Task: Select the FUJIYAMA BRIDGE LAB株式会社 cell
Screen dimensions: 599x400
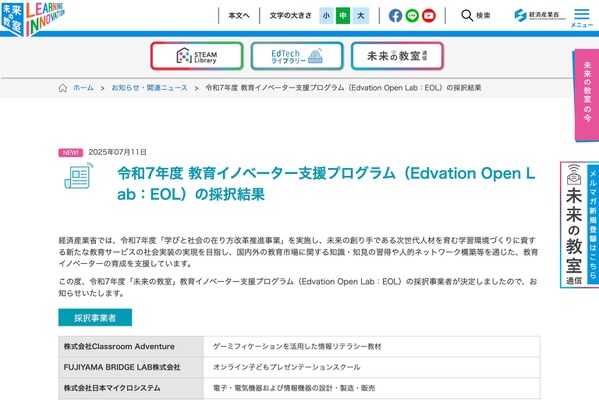Action: pyautogui.click(x=131, y=367)
